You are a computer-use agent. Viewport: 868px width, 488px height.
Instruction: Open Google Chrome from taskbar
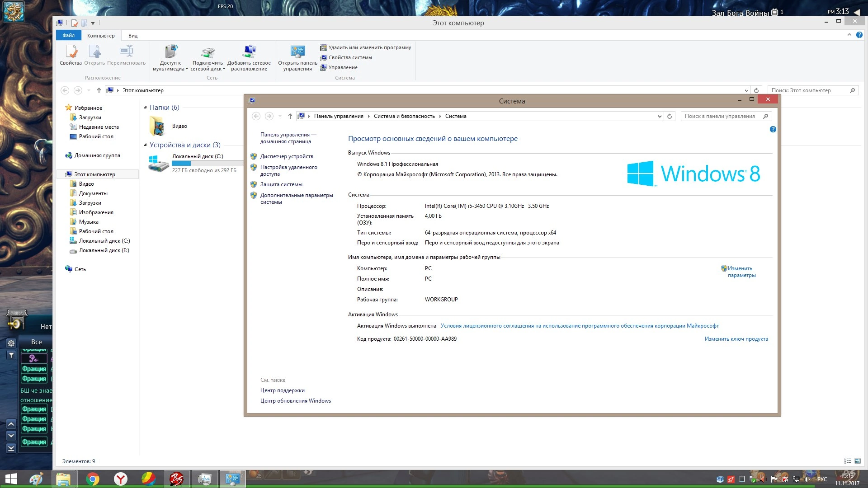(93, 479)
